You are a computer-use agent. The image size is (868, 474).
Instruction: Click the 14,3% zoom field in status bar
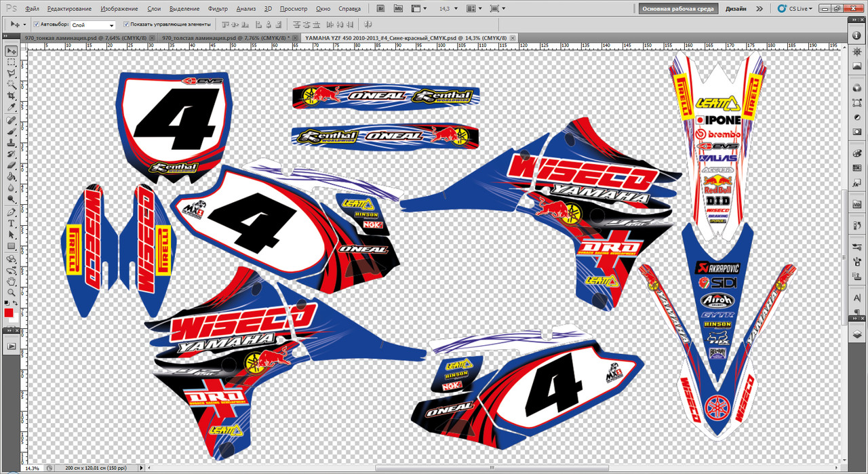tap(31, 468)
